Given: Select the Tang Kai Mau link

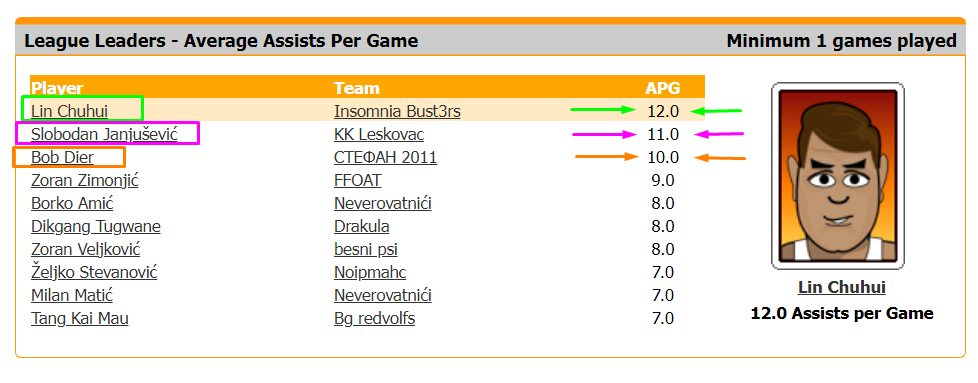Looking at the screenshot, I should click(x=80, y=319).
